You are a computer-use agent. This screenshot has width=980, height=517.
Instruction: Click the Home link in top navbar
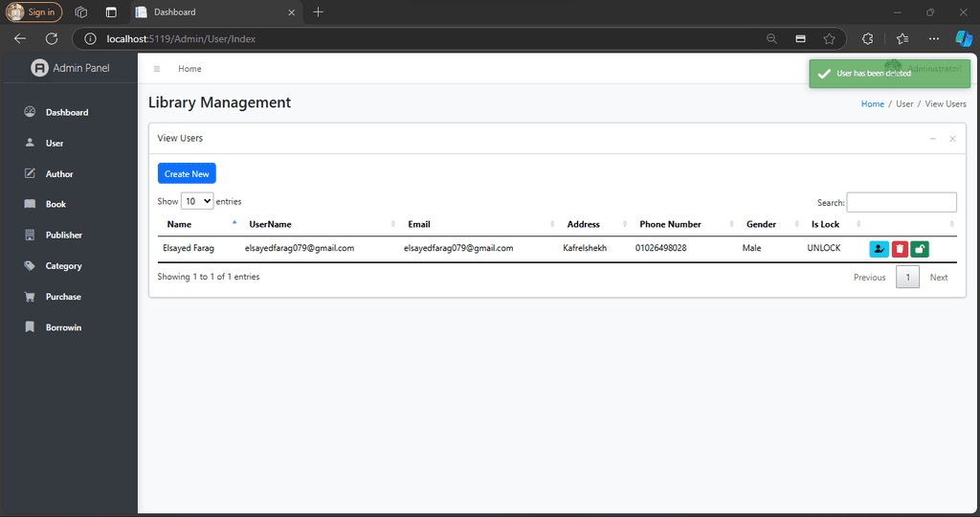pos(189,69)
